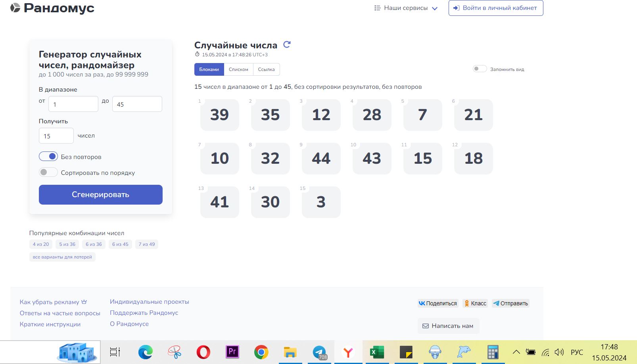
Task: Open the snipping tool in the taskbar
Action: coord(175,352)
